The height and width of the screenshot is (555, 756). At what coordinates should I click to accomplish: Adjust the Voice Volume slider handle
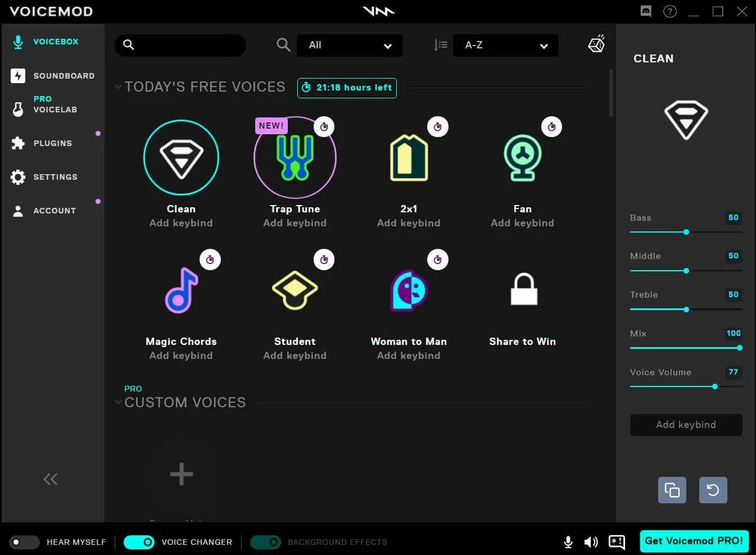[715, 386]
